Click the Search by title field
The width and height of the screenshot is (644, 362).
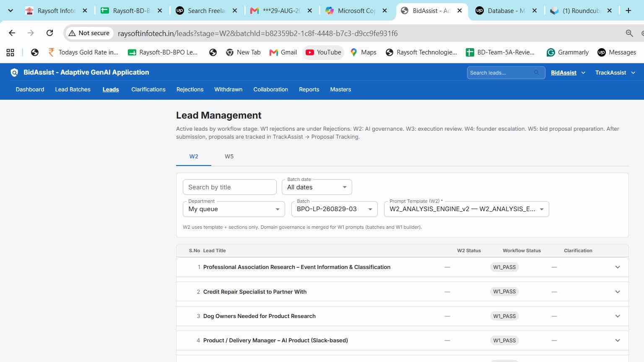(230, 187)
